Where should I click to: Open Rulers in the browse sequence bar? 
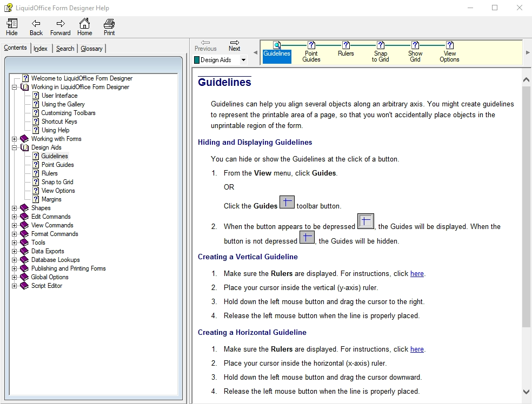[x=345, y=49]
